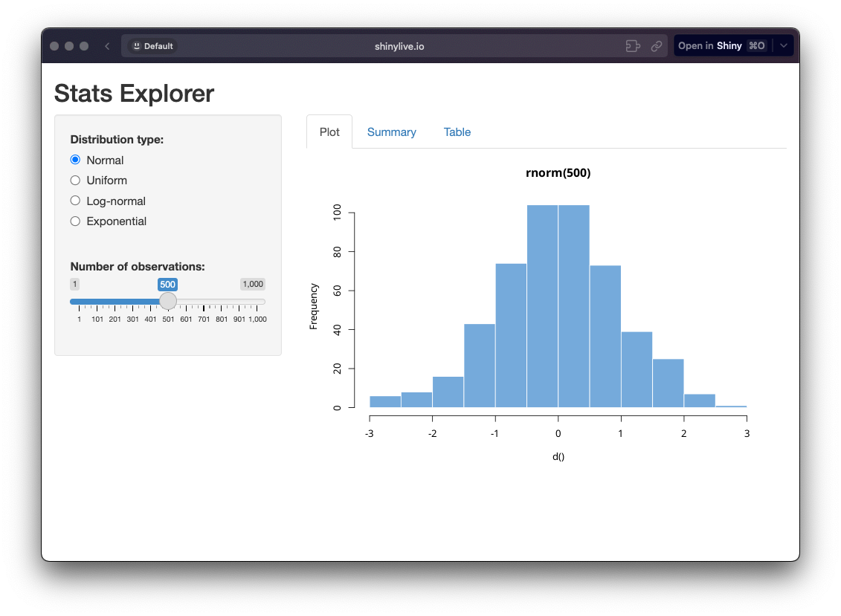Image resolution: width=841 pixels, height=616 pixels.
Task: Click the back navigation arrow
Action: 107,46
